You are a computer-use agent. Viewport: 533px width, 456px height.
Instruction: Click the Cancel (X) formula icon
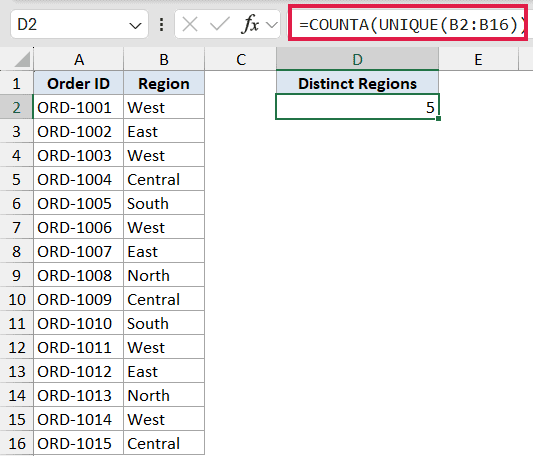[x=190, y=24]
